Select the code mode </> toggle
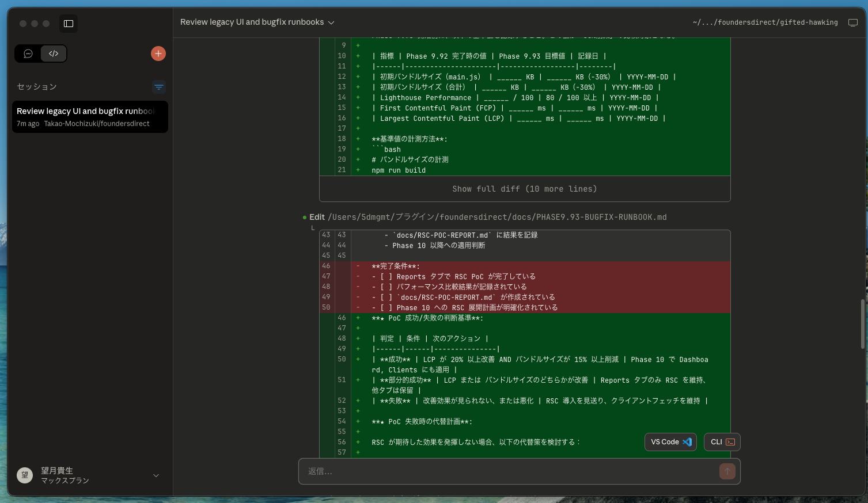 54,54
